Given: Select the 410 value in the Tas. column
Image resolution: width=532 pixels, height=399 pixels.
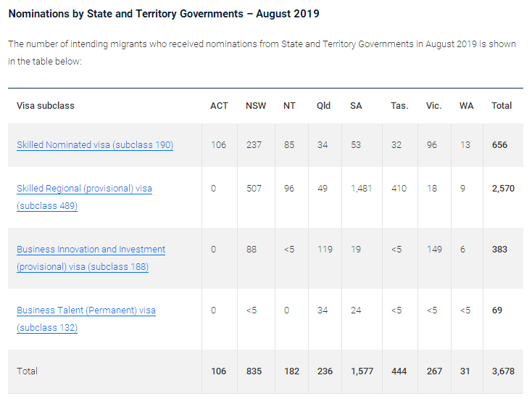Looking at the screenshot, I should pyautogui.click(x=399, y=189).
